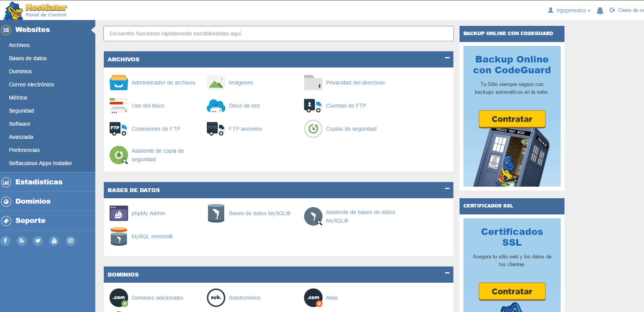This screenshot has height=312, width=644.
Task: Open Asistente de bases de datos MySQL icon
Action: click(313, 216)
